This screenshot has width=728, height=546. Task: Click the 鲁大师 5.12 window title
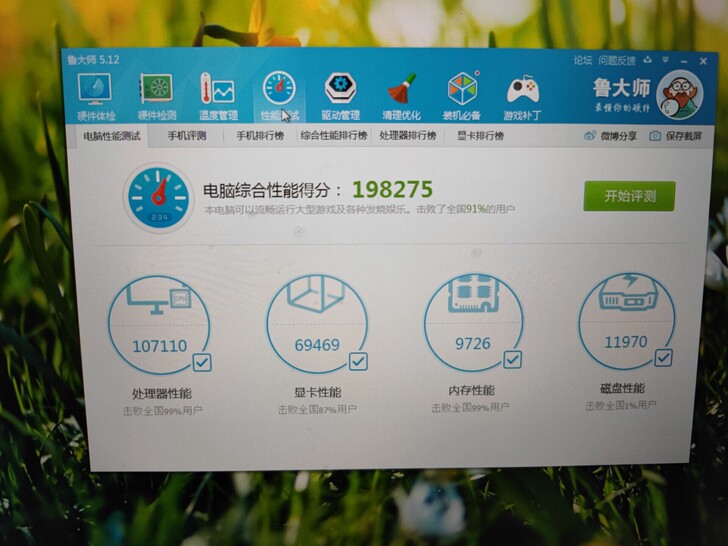(x=93, y=60)
